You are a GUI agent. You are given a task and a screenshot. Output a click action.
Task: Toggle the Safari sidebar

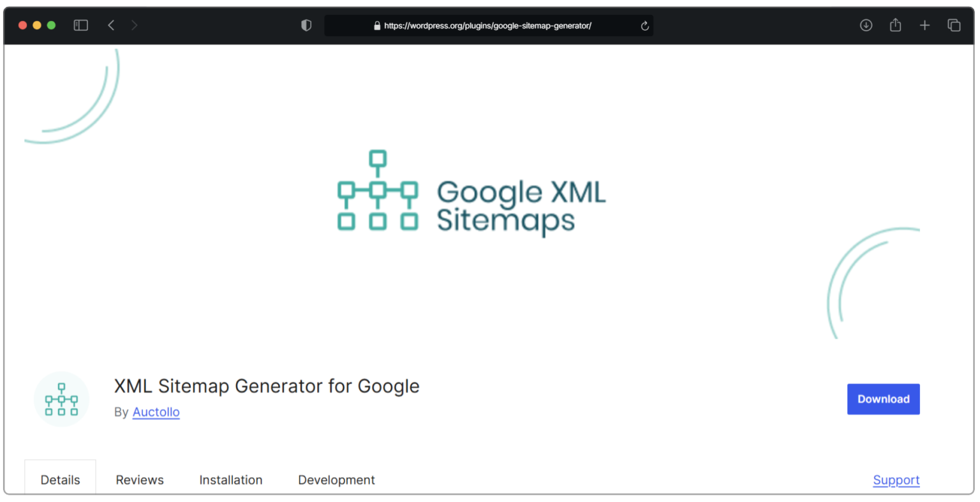pyautogui.click(x=80, y=25)
